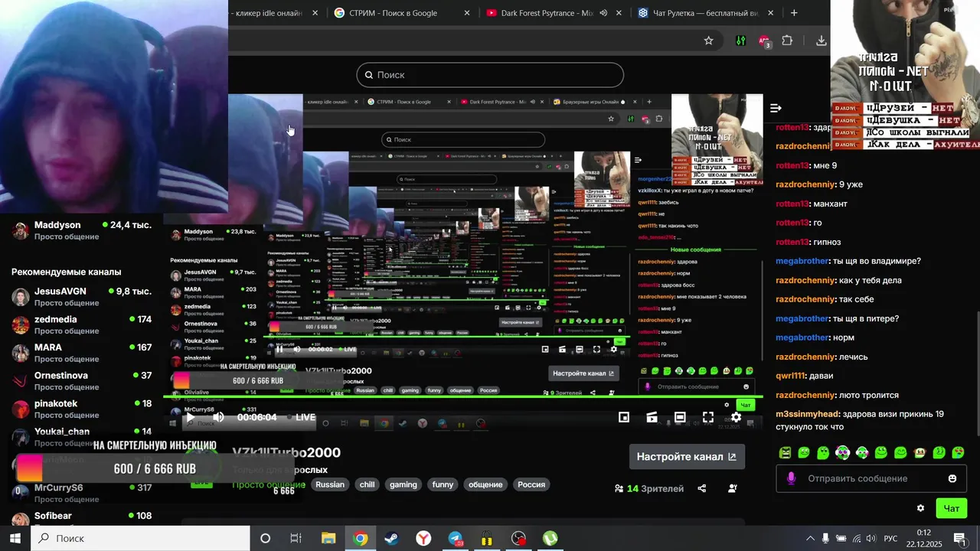Open chat settings gear beside Чат button

(920, 508)
